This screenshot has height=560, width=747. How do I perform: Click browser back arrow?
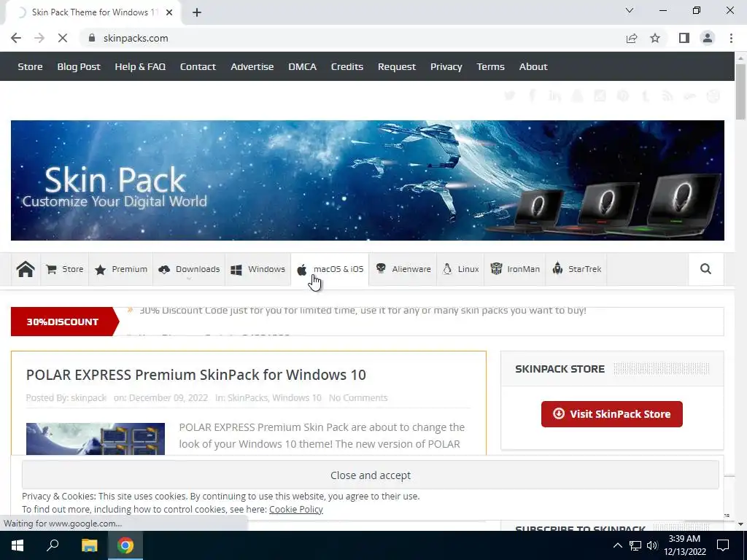(16, 38)
